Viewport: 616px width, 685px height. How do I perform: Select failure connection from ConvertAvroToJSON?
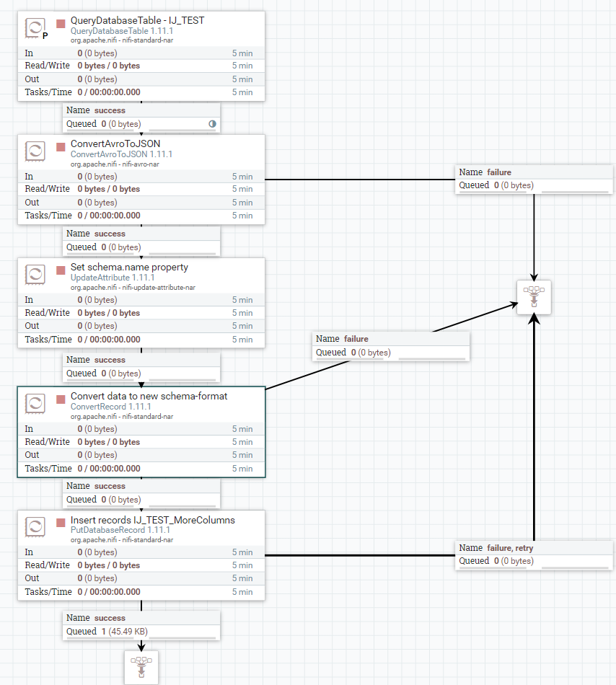coord(534,179)
